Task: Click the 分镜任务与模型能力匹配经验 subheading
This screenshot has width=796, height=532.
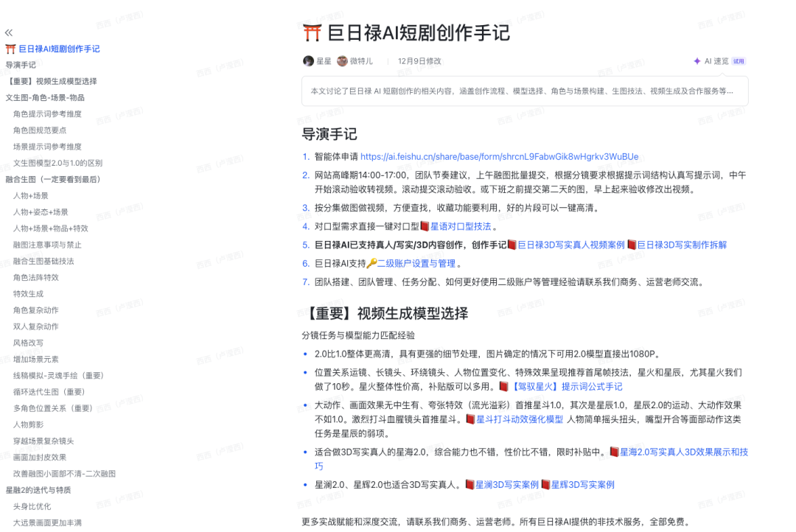Action: [x=358, y=335]
